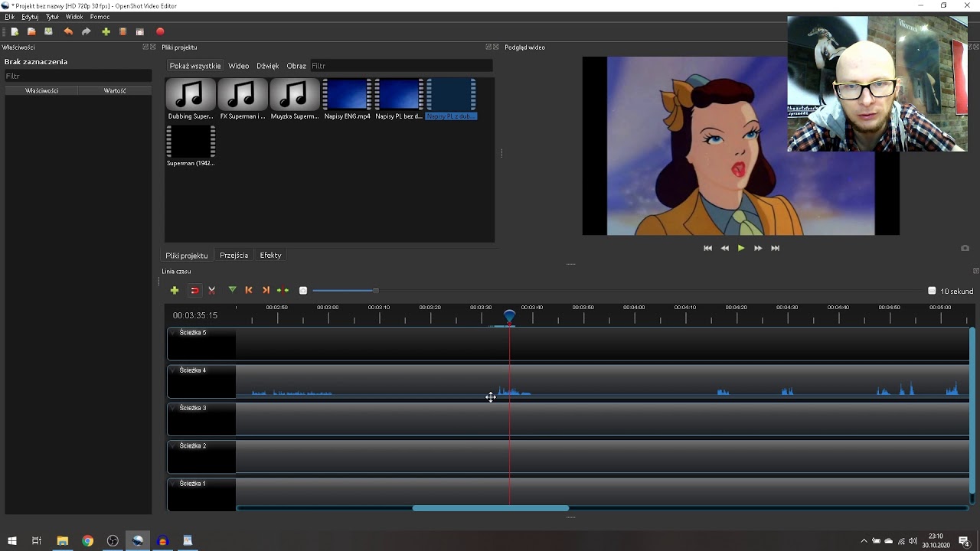
Task: Filter project files by Dźwięk
Action: (267, 66)
